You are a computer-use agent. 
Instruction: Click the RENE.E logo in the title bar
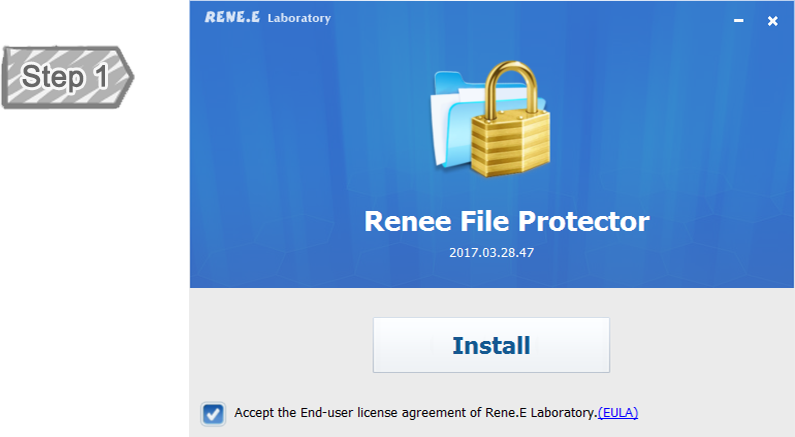pyautogui.click(x=231, y=18)
